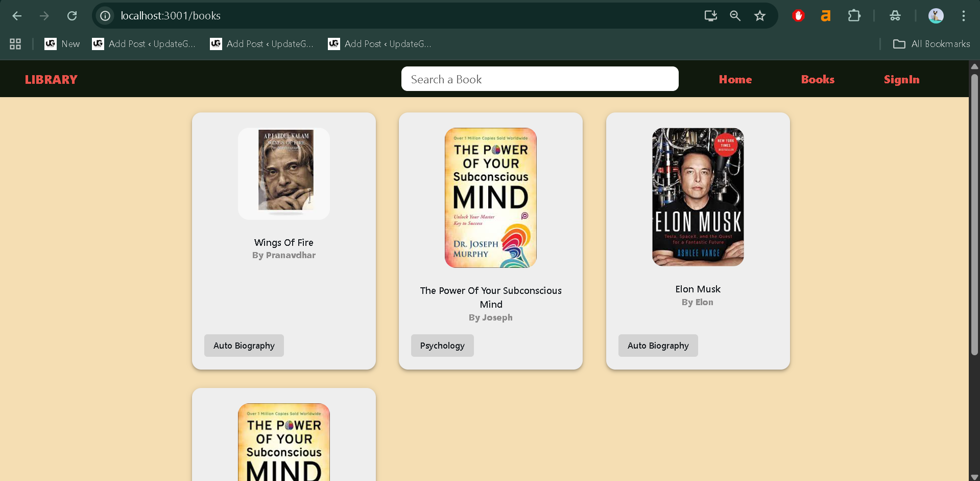Reload the current page
The width and height of the screenshot is (980, 481).
coord(72,16)
